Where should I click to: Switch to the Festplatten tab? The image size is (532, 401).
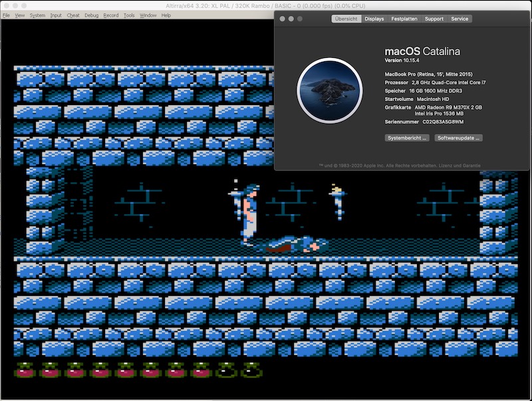[404, 19]
